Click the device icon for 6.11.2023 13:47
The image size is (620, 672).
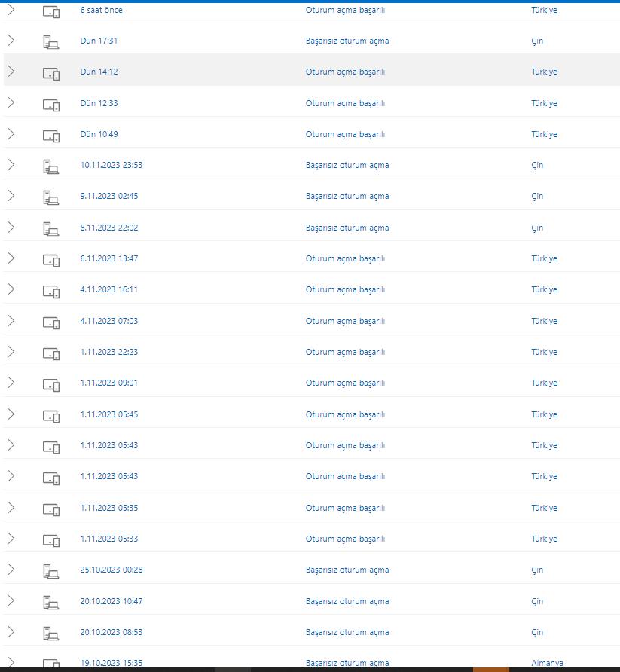tap(51, 260)
